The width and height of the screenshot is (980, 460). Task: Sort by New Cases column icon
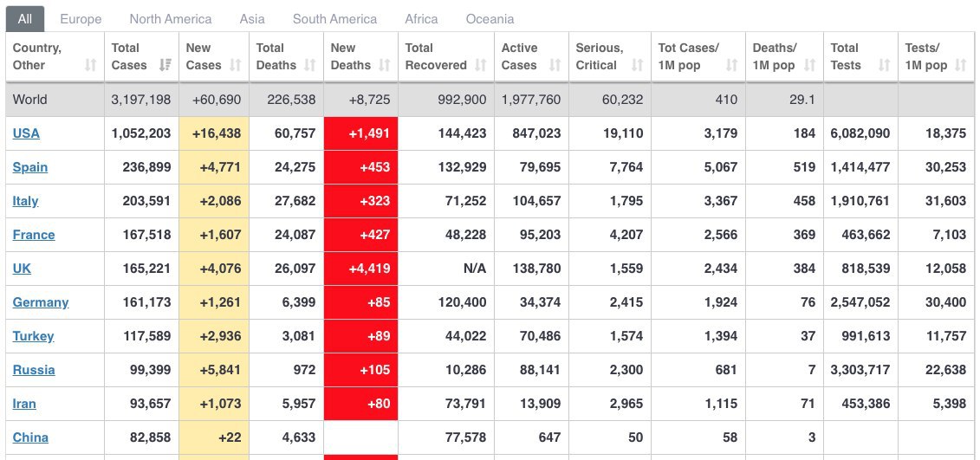pyautogui.click(x=236, y=65)
